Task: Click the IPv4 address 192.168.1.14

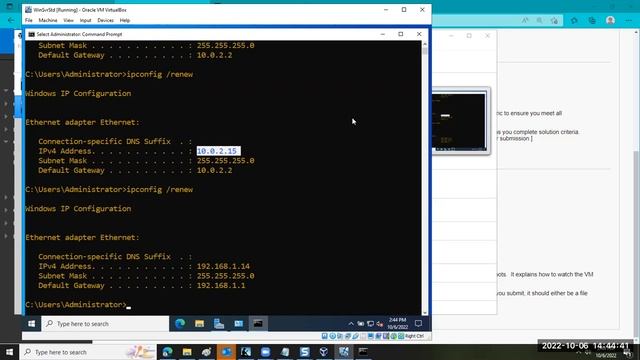Action: point(223,266)
